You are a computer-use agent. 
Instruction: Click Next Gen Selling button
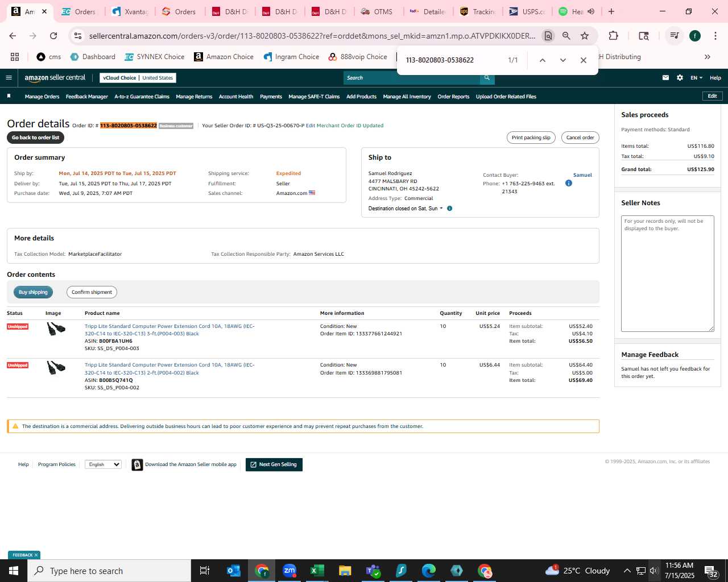pyautogui.click(x=274, y=464)
